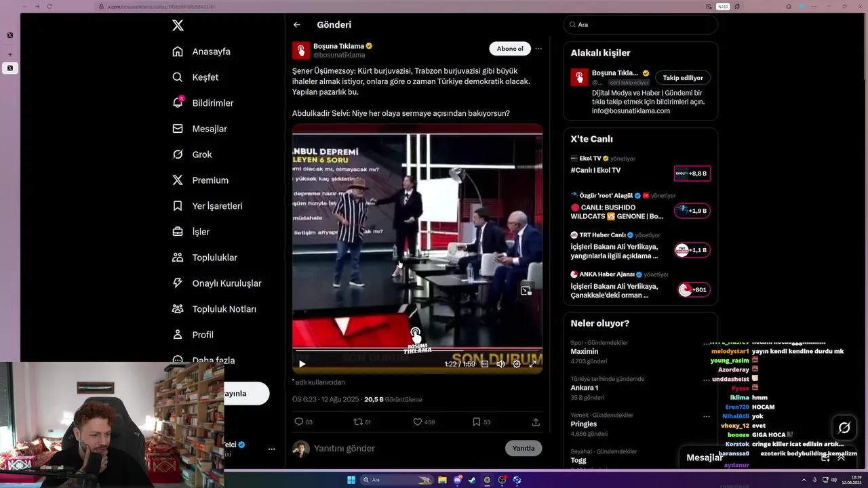
Task: Open Steam from the taskbar
Action: 473,480
